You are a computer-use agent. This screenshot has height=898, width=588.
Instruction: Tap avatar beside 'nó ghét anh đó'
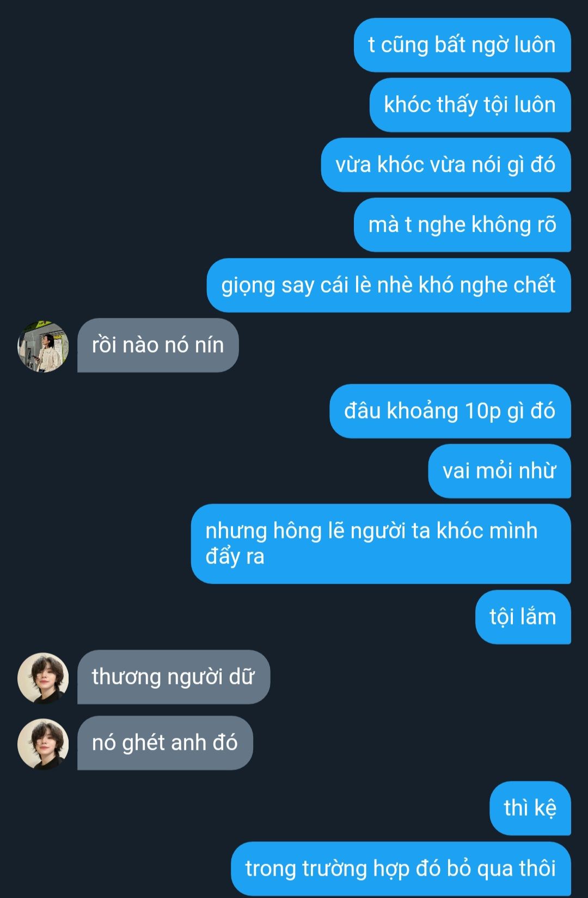[x=43, y=744]
